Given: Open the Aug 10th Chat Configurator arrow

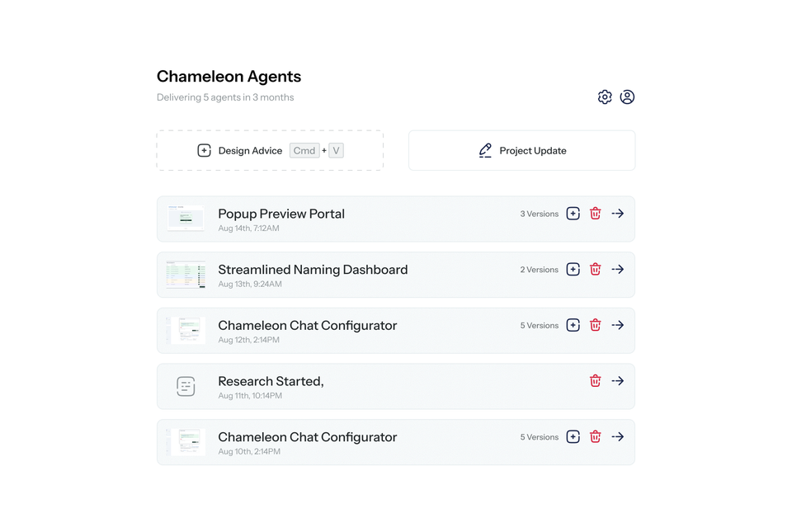Looking at the screenshot, I should pyautogui.click(x=618, y=436).
